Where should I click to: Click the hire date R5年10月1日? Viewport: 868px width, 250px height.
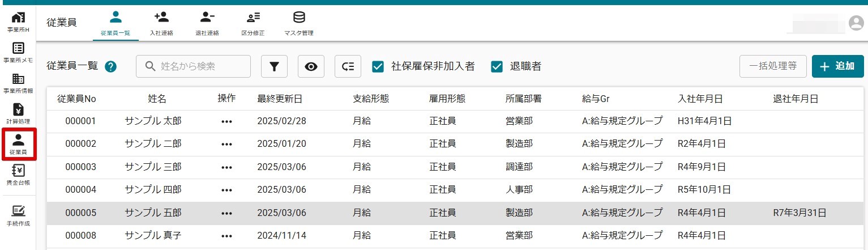[704, 190]
